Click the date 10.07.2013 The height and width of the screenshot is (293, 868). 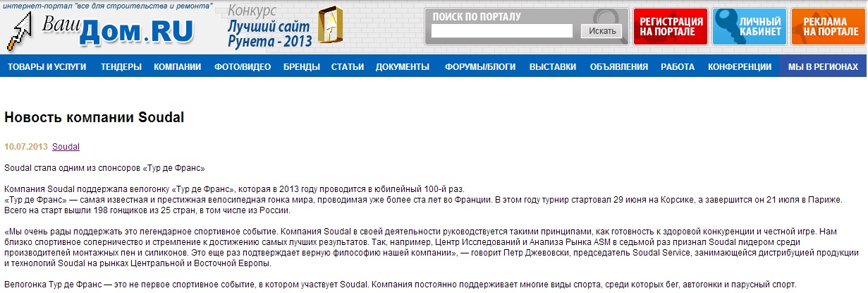point(26,147)
